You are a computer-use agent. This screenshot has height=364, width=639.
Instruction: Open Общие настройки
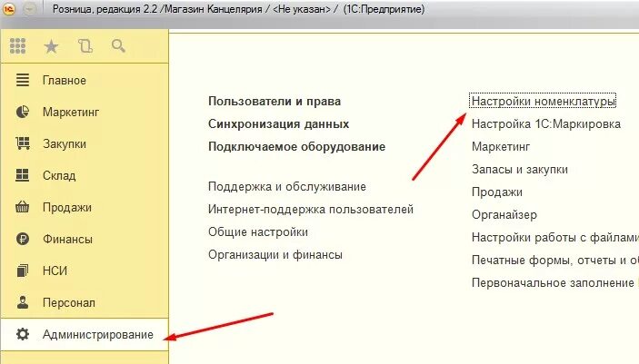258,232
